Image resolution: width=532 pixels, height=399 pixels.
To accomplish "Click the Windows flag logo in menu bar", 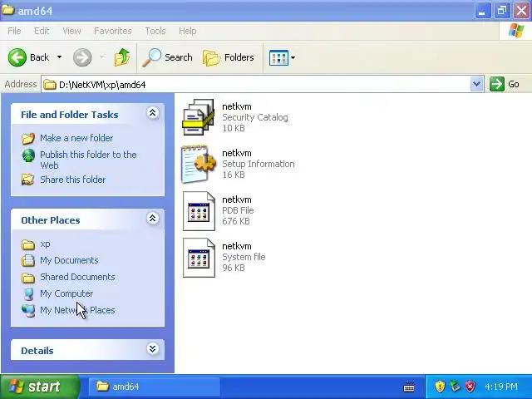I will (x=516, y=31).
